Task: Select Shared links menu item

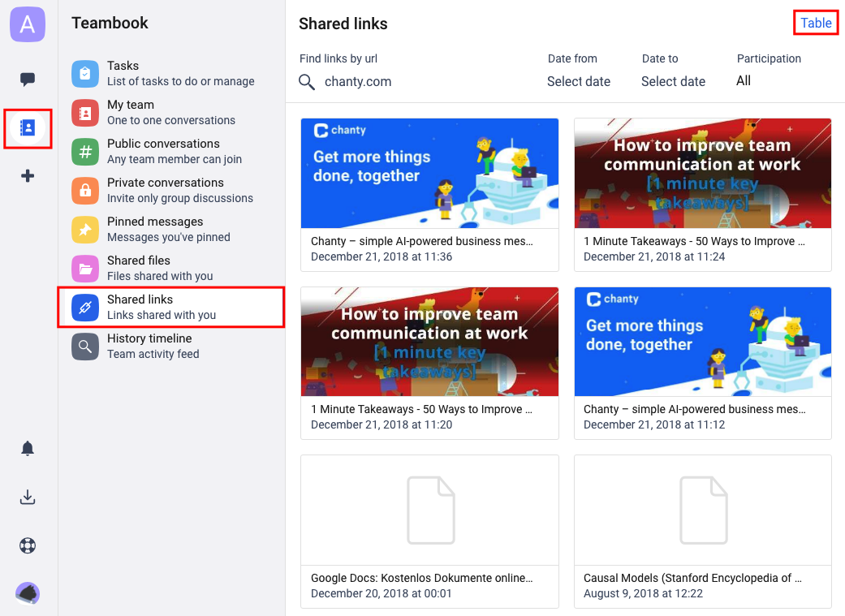Action: pyautogui.click(x=171, y=308)
